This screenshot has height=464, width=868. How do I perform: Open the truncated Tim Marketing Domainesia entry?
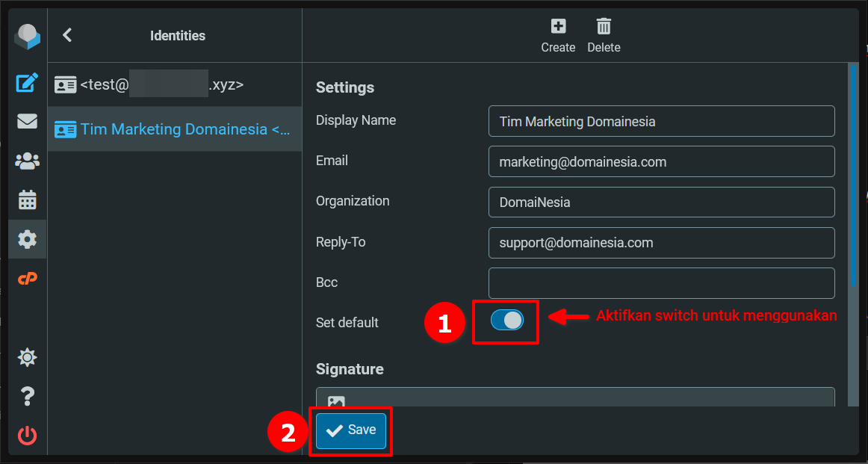click(175, 129)
